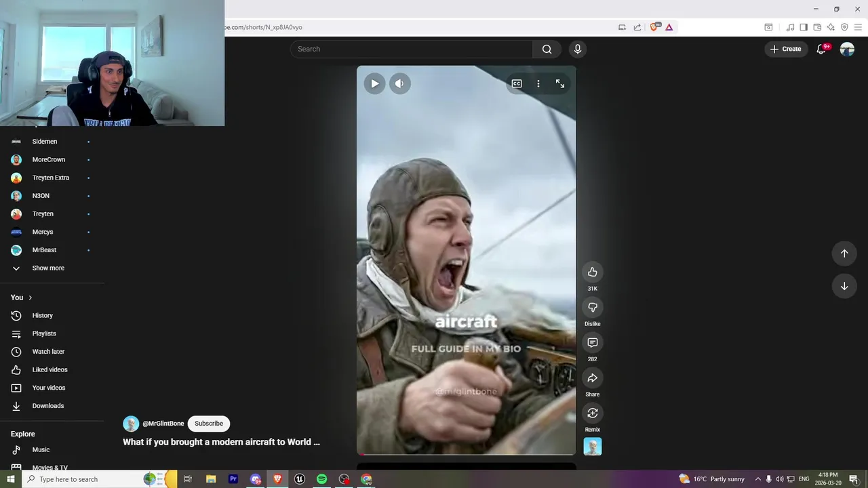Open Premiere Pro from the taskbar
Screen dimensions: 868x488
(233, 479)
